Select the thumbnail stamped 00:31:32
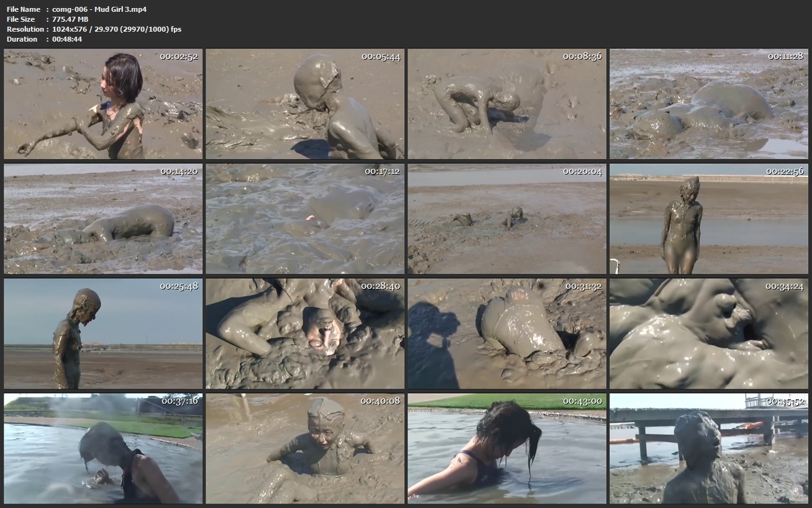Image resolution: width=812 pixels, height=508 pixels. point(507,333)
